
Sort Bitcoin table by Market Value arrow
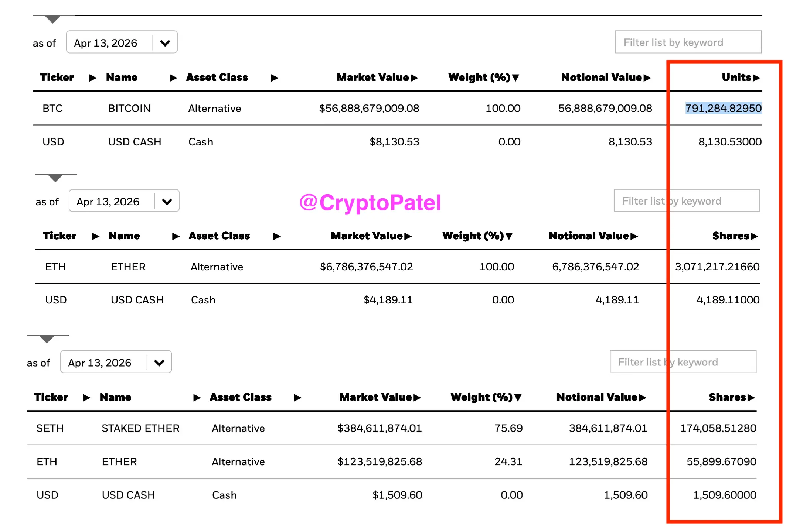tap(414, 78)
